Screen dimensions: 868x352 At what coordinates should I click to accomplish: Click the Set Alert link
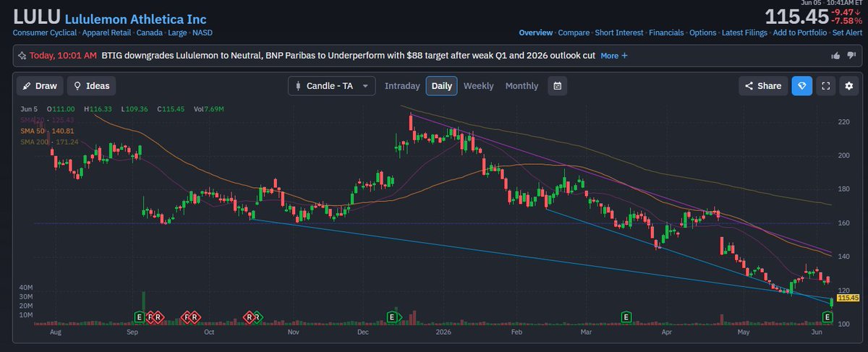pyautogui.click(x=848, y=33)
